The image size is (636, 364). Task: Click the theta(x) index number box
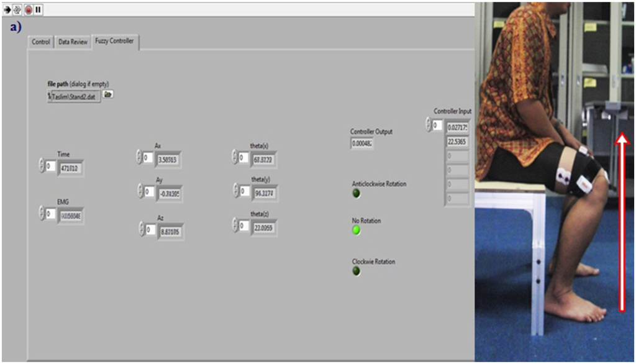coord(243,157)
